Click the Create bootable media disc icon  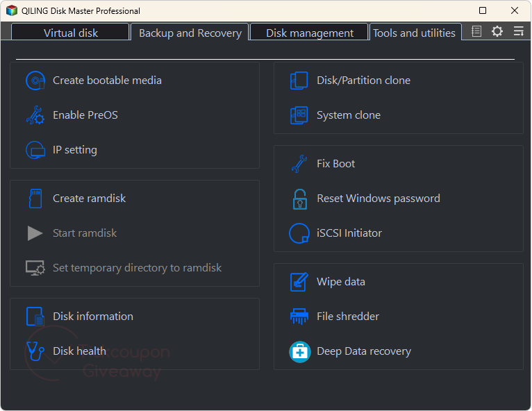coord(35,81)
